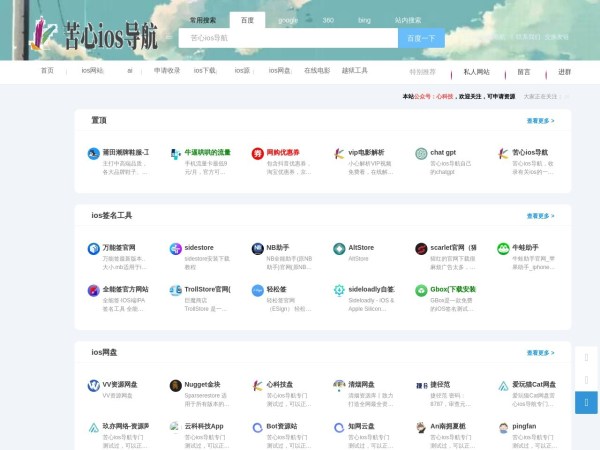Screen dimensions: 600x450
Task: Select the 常用搜索 search tab
Action: pyautogui.click(x=203, y=20)
